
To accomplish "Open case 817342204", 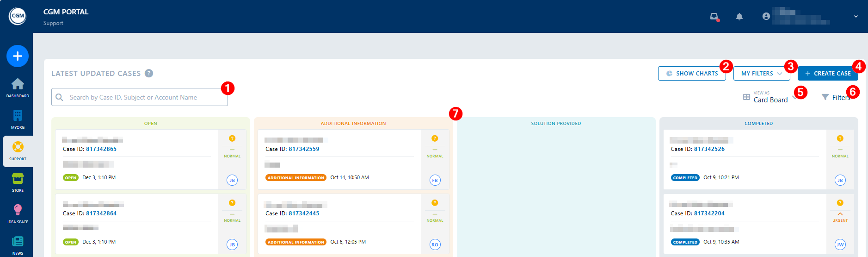I will click(x=709, y=213).
